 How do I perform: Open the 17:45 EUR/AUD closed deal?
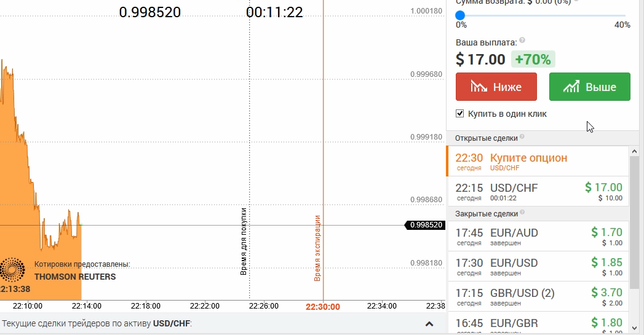538,237
